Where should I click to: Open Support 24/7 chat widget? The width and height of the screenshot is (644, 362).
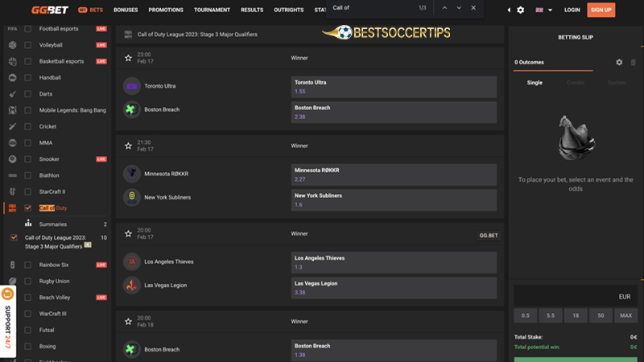pos(8,321)
